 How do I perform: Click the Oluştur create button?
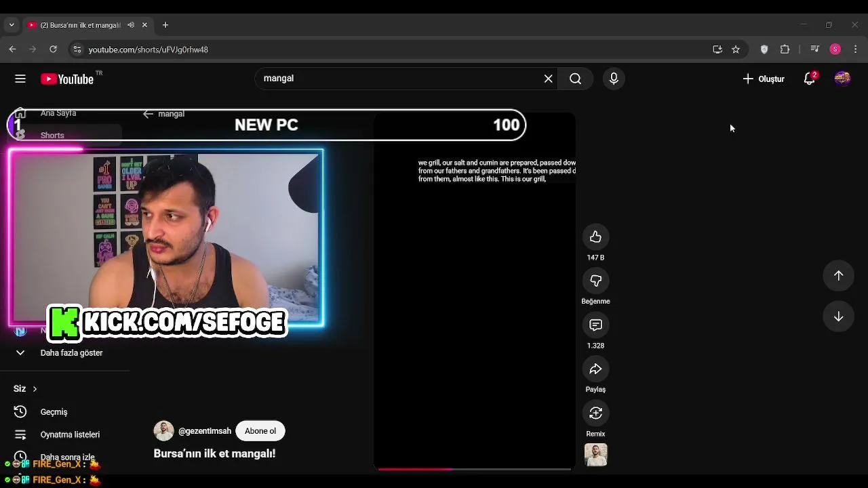(764, 79)
